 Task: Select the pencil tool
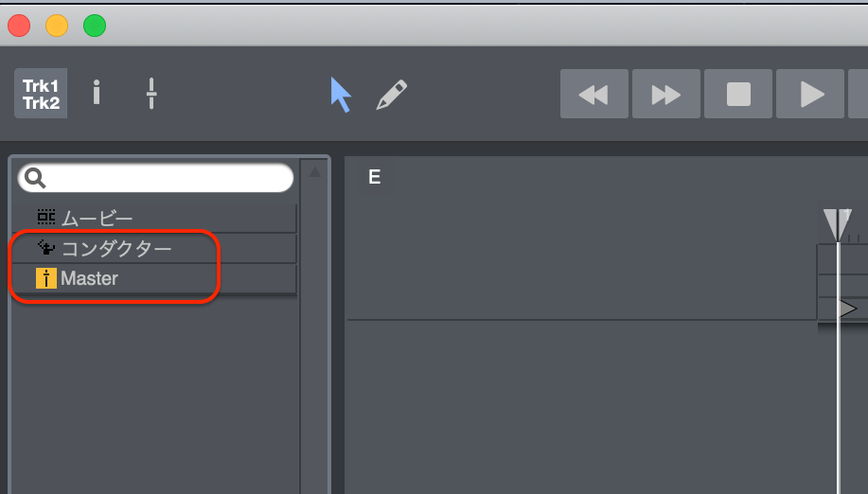tap(391, 95)
